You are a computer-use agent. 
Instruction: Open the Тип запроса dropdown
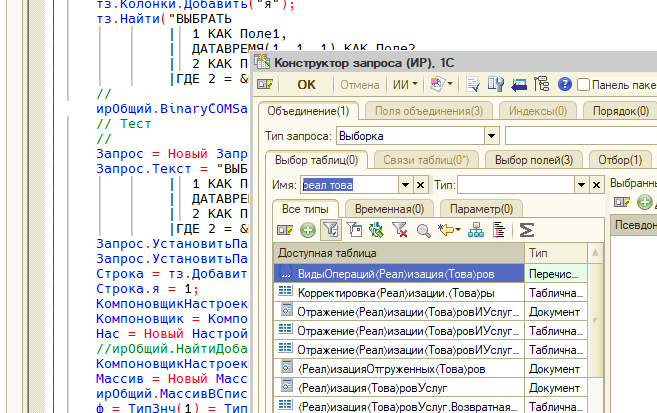click(x=492, y=134)
